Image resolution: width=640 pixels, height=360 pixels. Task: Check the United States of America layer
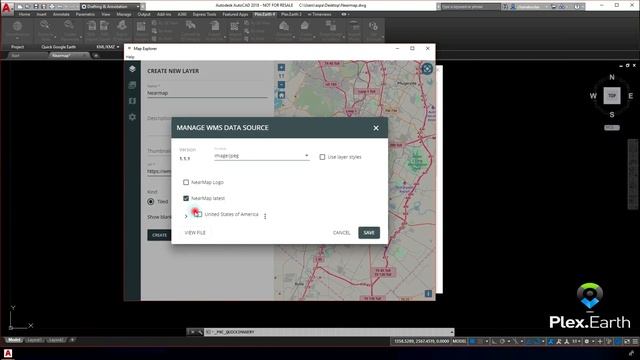pyautogui.click(x=198, y=214)
